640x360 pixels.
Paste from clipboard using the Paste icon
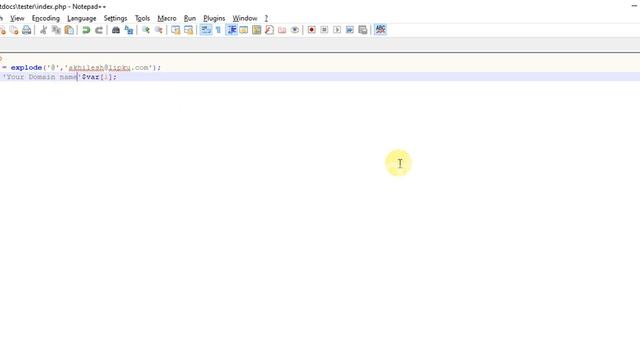pyautogui.click(x=69, y=30)
